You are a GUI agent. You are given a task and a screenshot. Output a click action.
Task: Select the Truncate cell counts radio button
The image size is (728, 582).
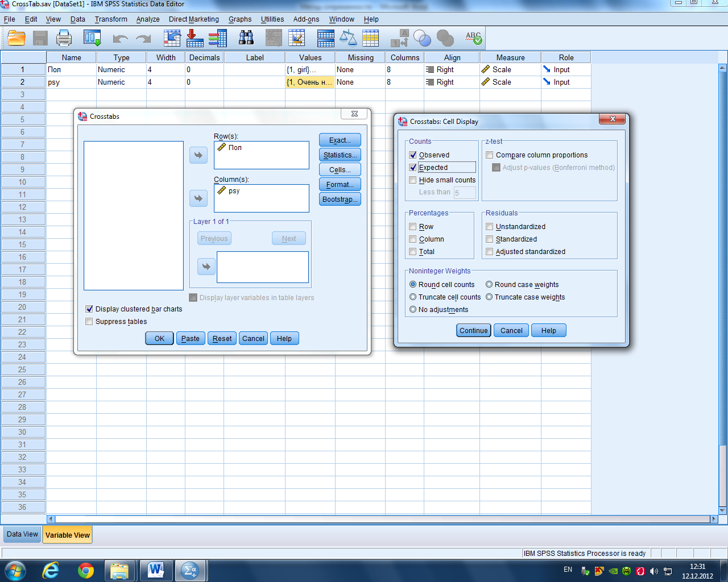tap(413, 297)
